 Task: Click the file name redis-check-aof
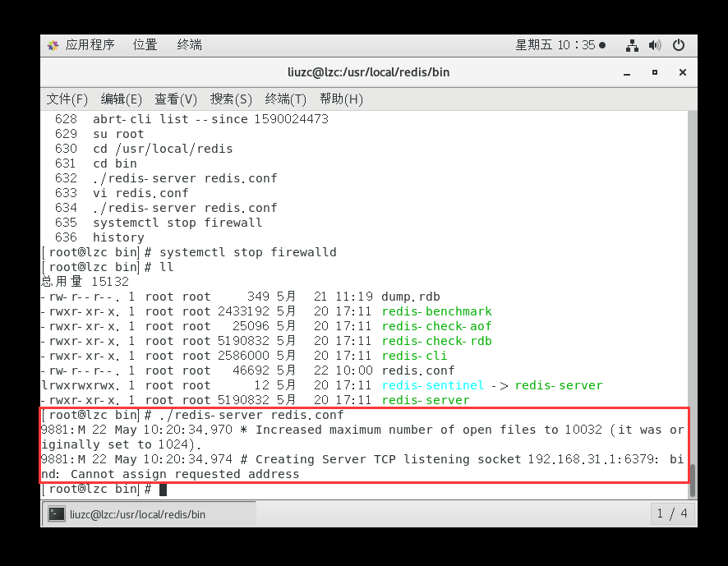tap(436, 326)
